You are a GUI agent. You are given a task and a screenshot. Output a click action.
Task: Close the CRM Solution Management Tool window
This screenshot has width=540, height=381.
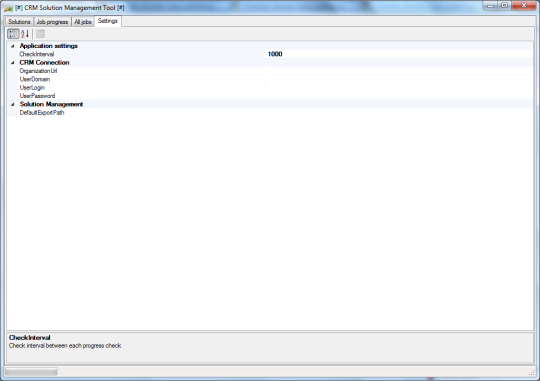524,6
